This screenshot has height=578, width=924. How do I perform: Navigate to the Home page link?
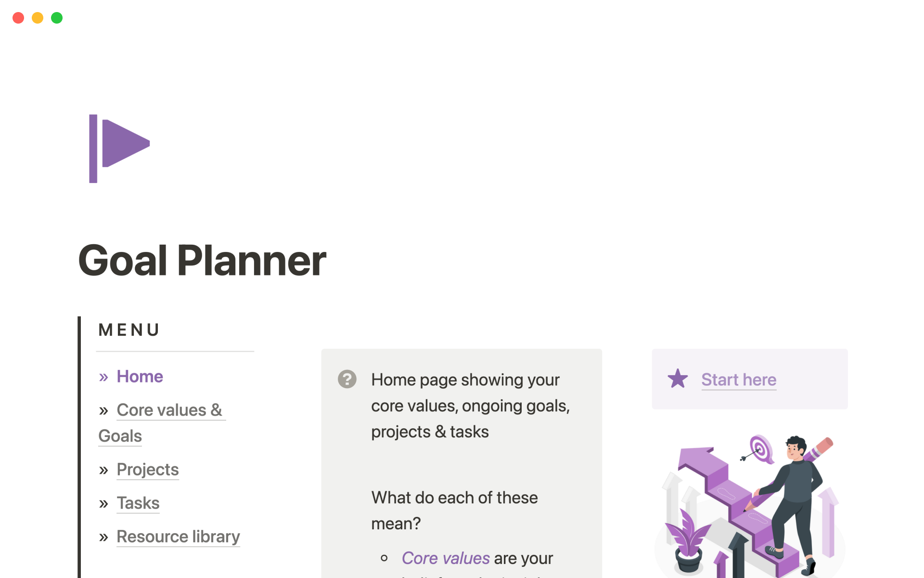[141, 376]
